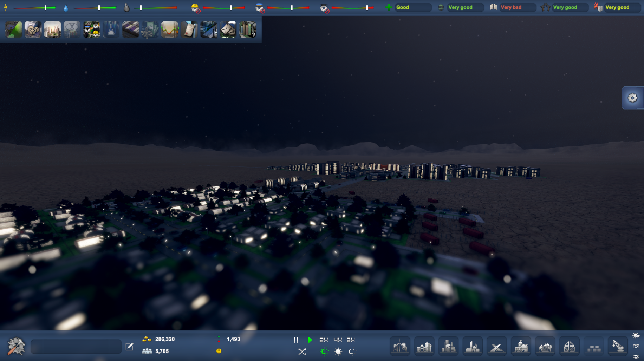This screenshot has height=361, width=644.
Task: Open the residential buildings build menu
Action: 424,346
